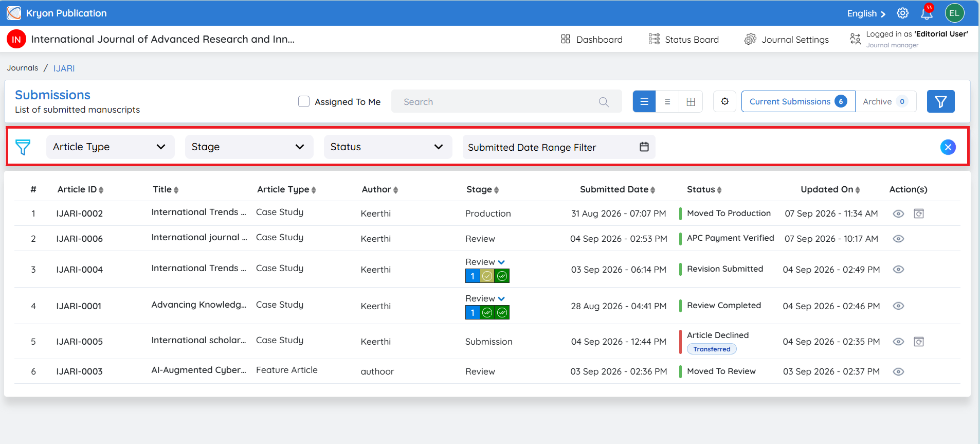Viewport: 980px width, 444px height.
Task: Go to Dashboard
Action: tap(591, 39)
